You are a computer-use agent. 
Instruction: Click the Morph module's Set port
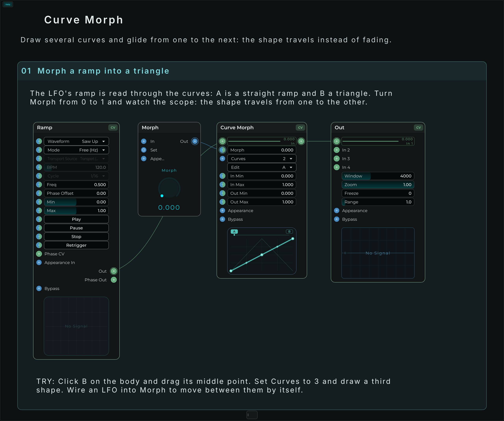coord(144,150)
